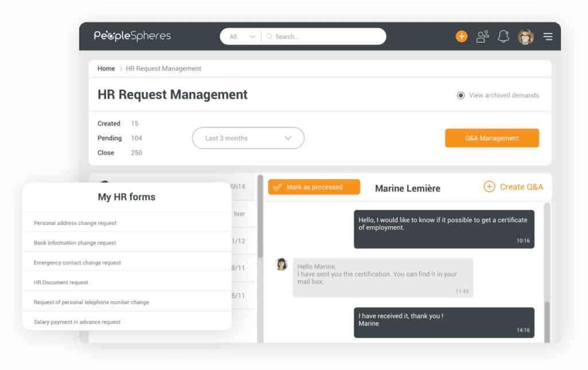This screenshot has width=588, height=370.
Task: Click the Mark as processed button
Action: point(314,187)
